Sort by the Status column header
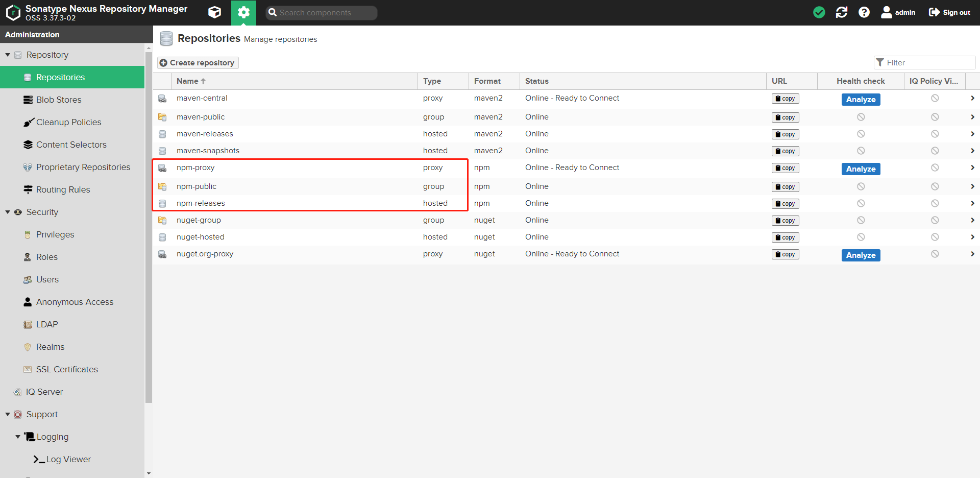 643,81
